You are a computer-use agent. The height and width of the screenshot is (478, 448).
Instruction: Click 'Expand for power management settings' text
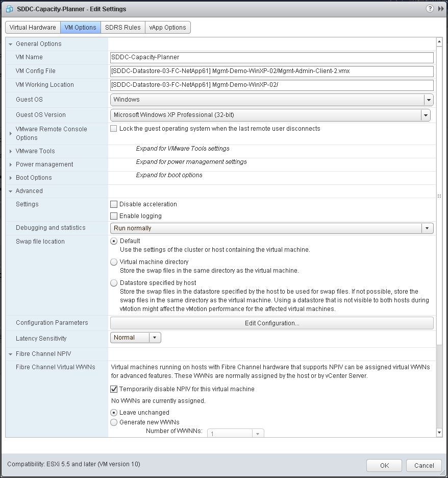pos(191,162)
